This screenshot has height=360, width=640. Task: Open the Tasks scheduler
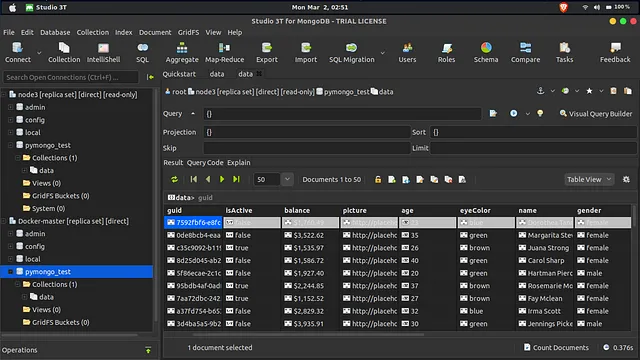[564, 53]
